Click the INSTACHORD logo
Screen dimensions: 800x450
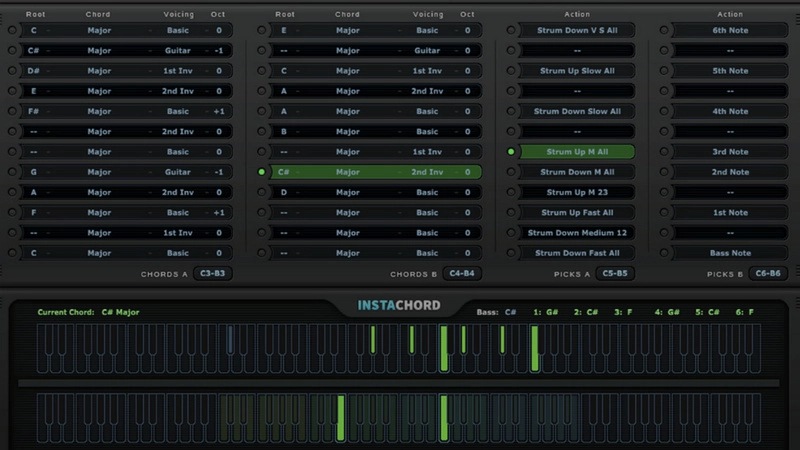pyautogui.click(x=398, y=305)
